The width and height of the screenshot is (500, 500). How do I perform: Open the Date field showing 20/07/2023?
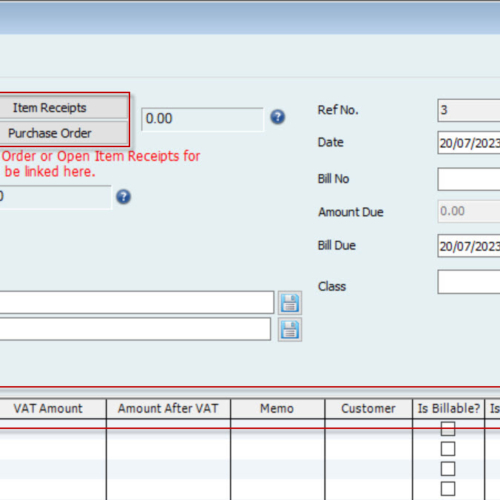(x=469, y=143)
